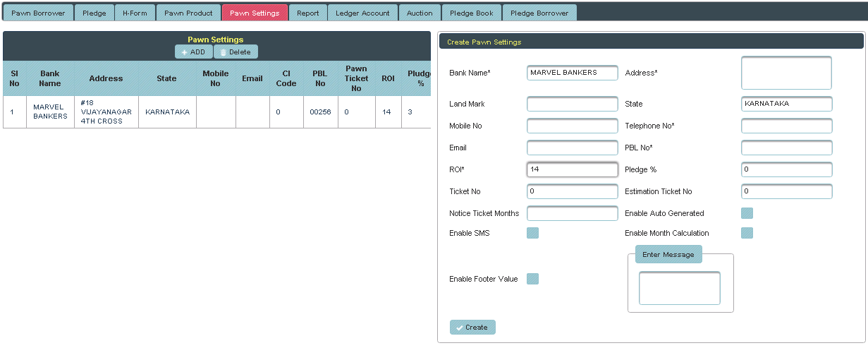Open the Pawn Borrower tab

(38, 13)
